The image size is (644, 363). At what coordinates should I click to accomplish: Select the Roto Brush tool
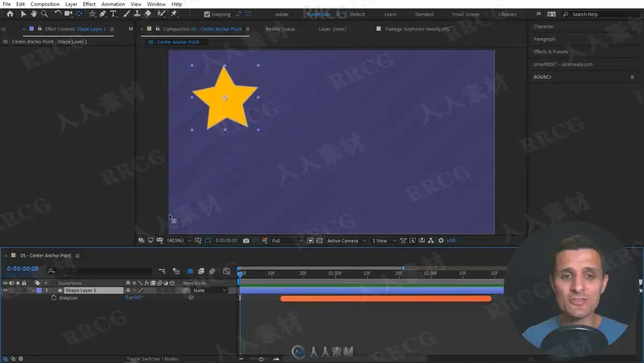[x=161, y=14]
